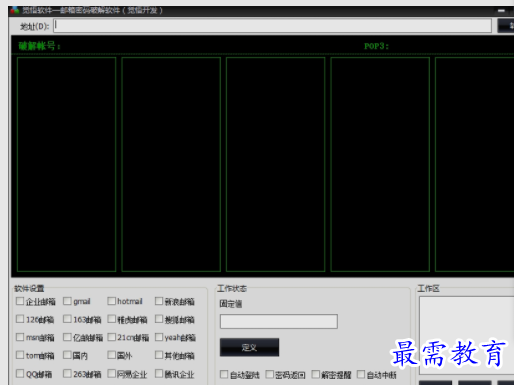Viewport: 514px width, 385px height.
Task: Select the 新浪邮箱 checkbox
Action: tap(159, 301)
